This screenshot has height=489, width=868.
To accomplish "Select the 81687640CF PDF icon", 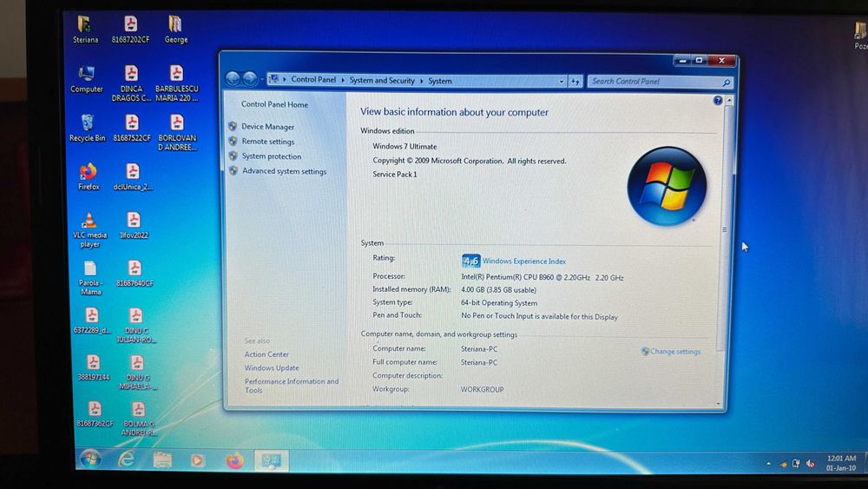I will pyautogui.click(x=135, y=274).
